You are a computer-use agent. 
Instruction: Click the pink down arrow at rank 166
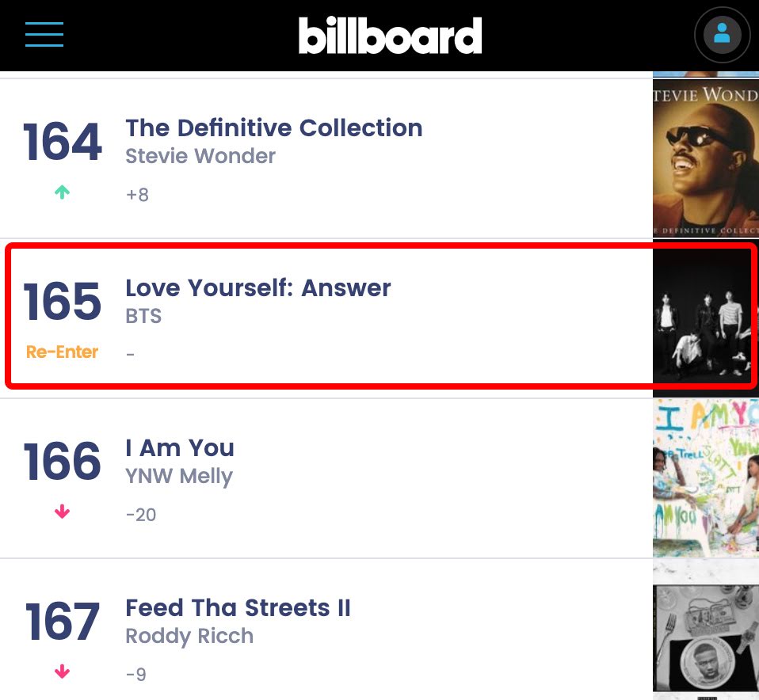click(62, 512)
